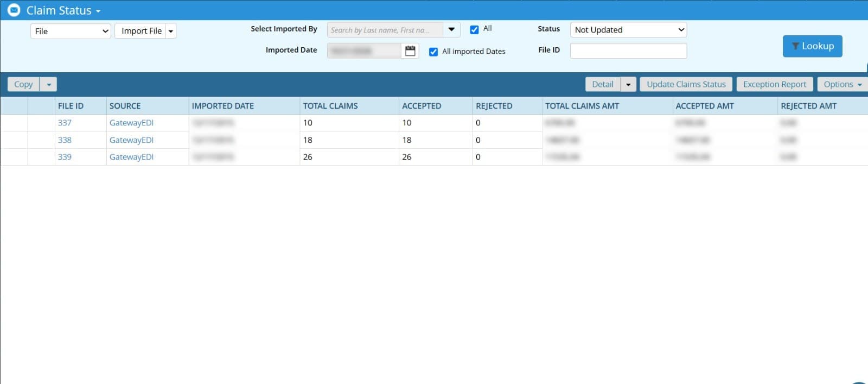This screenshot has height=384, width=868.
Task: Select rejected value 0 in row 339
Action: [x=478, y=157]
